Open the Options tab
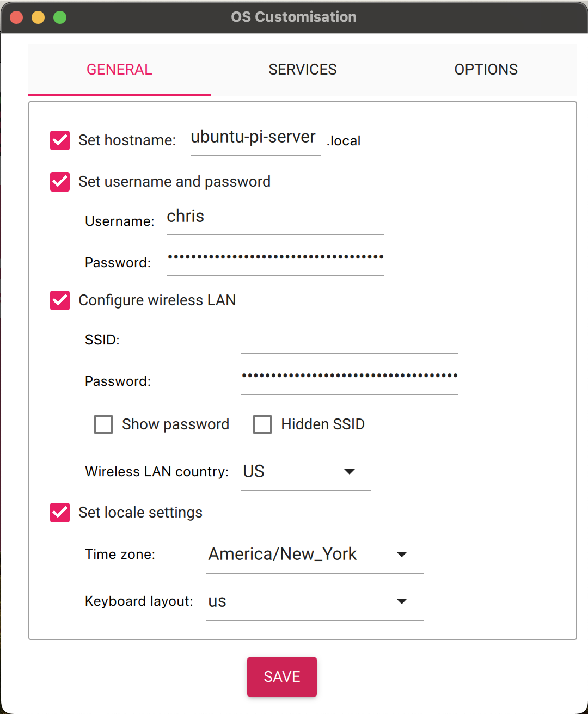The height and width of the screenshot is (714, 588). pos(486,70)
